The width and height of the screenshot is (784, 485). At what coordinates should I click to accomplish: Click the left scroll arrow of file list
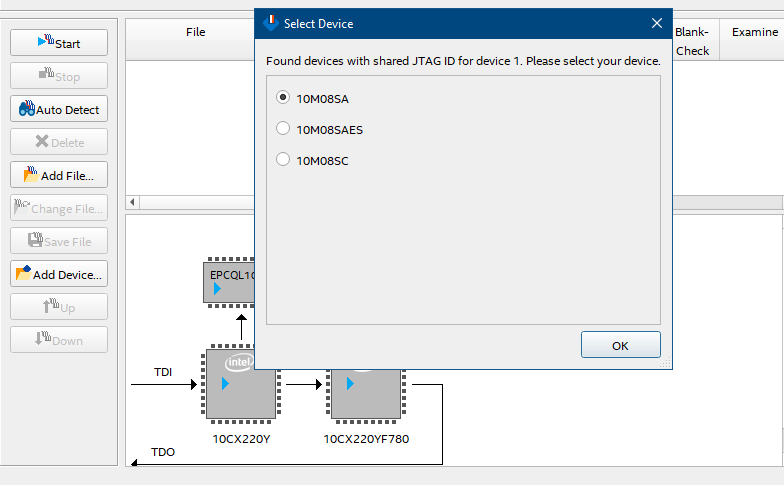click(132, 203)
